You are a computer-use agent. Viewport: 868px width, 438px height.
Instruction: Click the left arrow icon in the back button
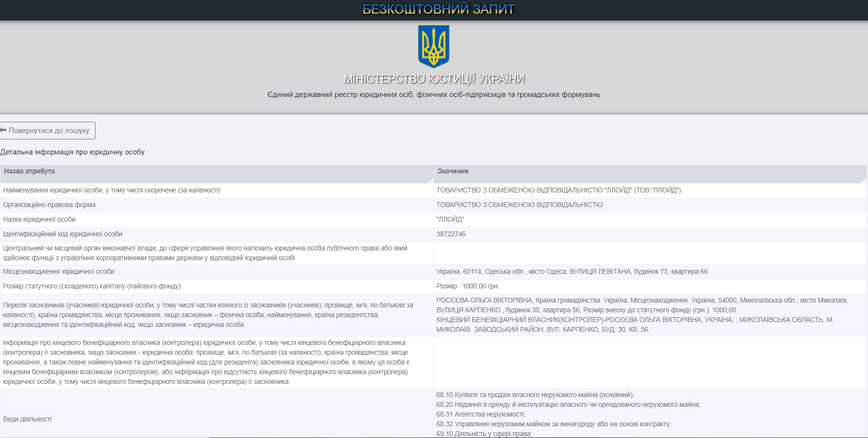pos(3,130)
